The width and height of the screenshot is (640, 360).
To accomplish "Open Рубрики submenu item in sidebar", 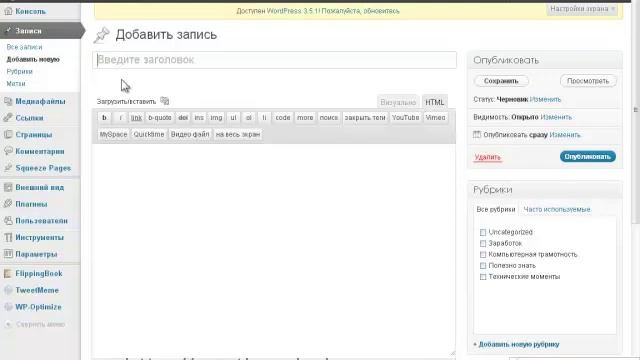I will coord(20,71).
